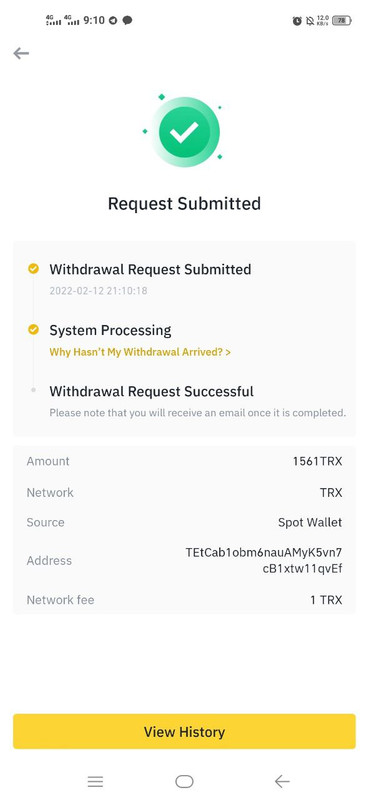
Task: Tap the 1561TRX amount value
Action: tap(317, 461)
